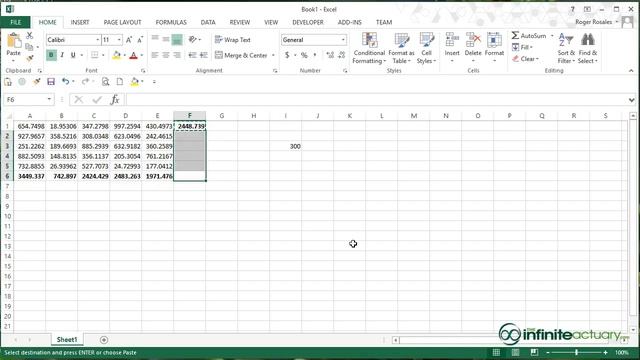Apply Percent Style format
The image size is (640, 360).
[x=304, y=55]
